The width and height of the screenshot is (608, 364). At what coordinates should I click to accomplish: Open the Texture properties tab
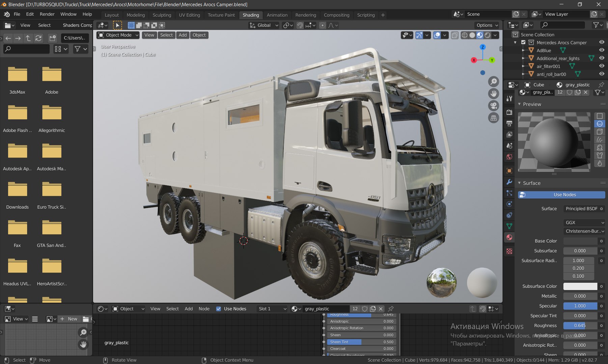pos(509,251)
